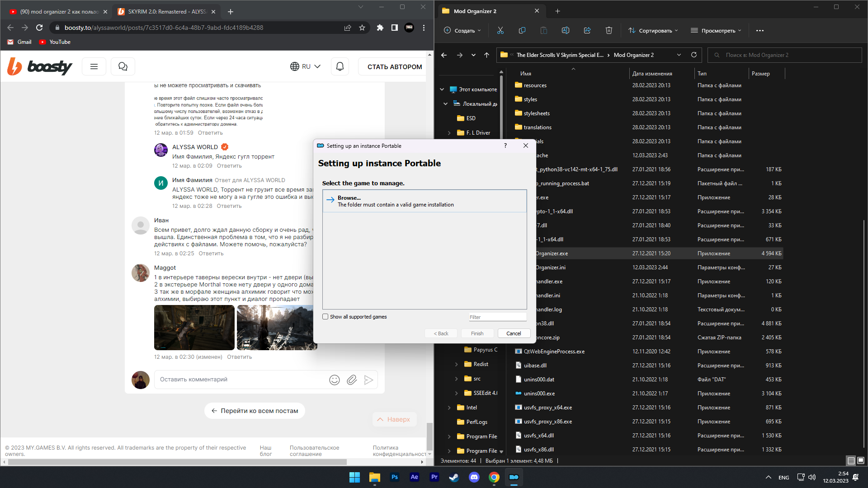Screen dimensions: 868x488
Task: Open After Effects from taskbar
Action: point(414,477)
